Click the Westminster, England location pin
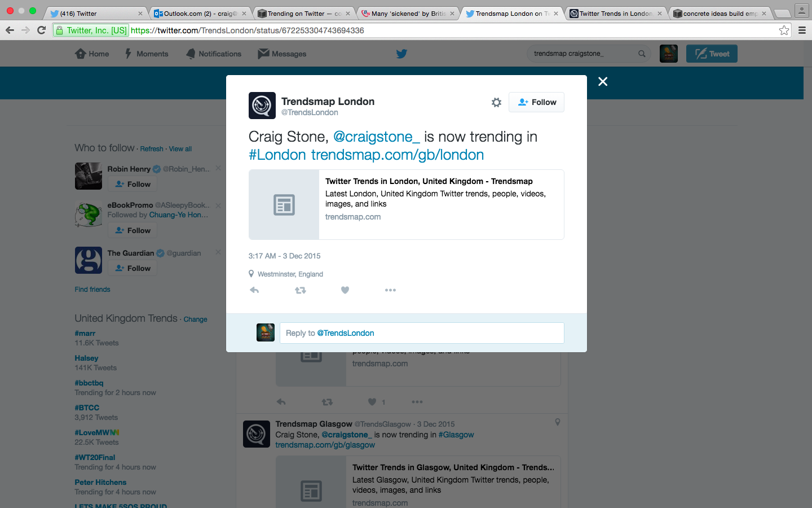 click(x=251, y=274)
